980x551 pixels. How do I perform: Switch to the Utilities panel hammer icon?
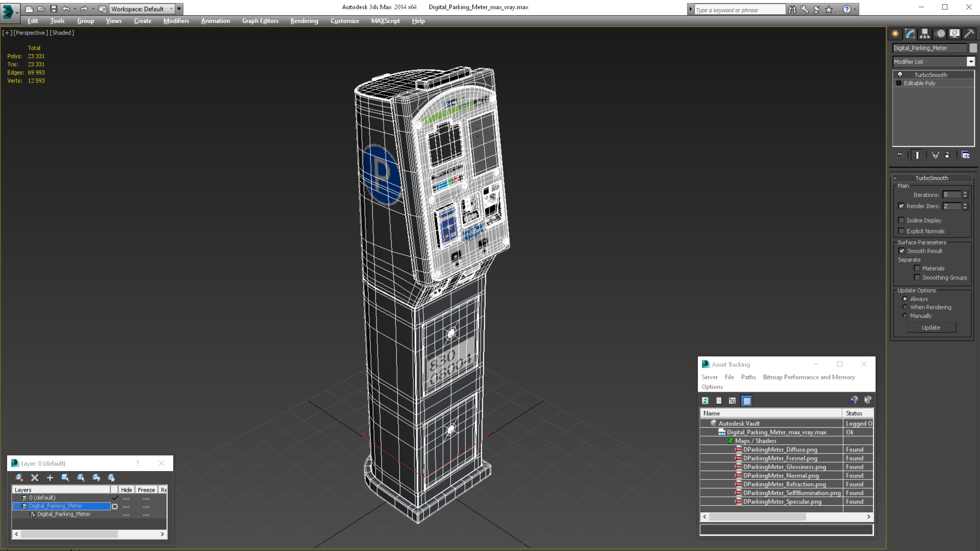pyautogui.click(x=969, y=33)
